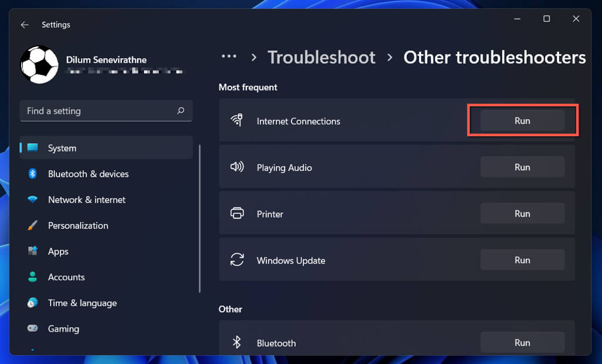Select System in the sidebar
This screenshot has height=364, width=602.
(x=106, y=148)
